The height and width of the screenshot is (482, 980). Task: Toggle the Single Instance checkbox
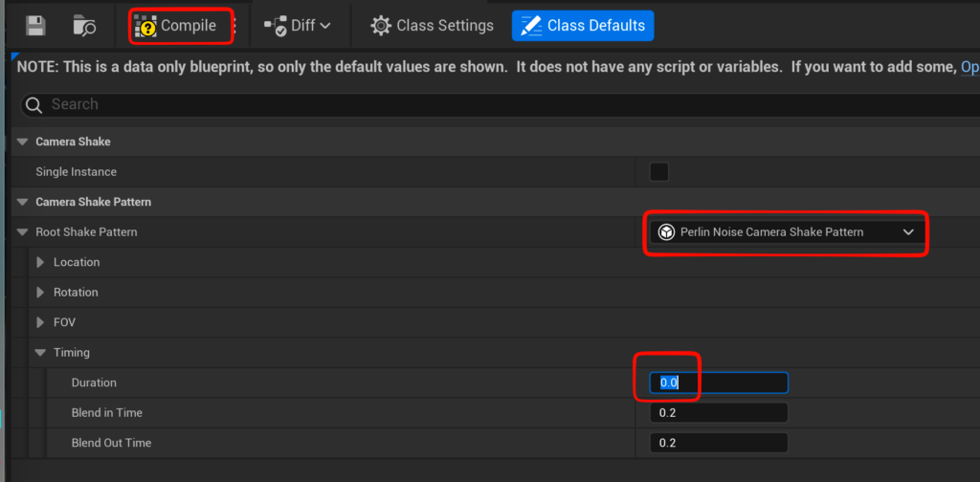(x=658, y=172)
